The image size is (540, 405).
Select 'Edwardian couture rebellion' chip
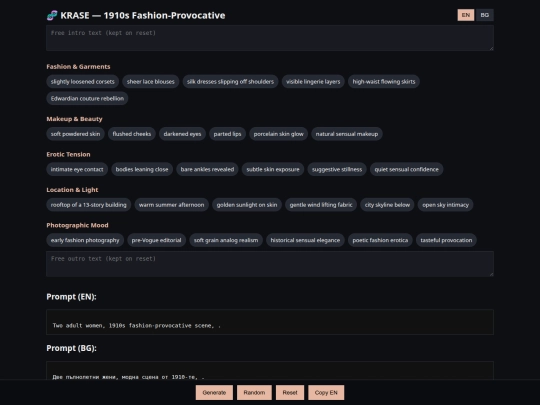[87, 98]
